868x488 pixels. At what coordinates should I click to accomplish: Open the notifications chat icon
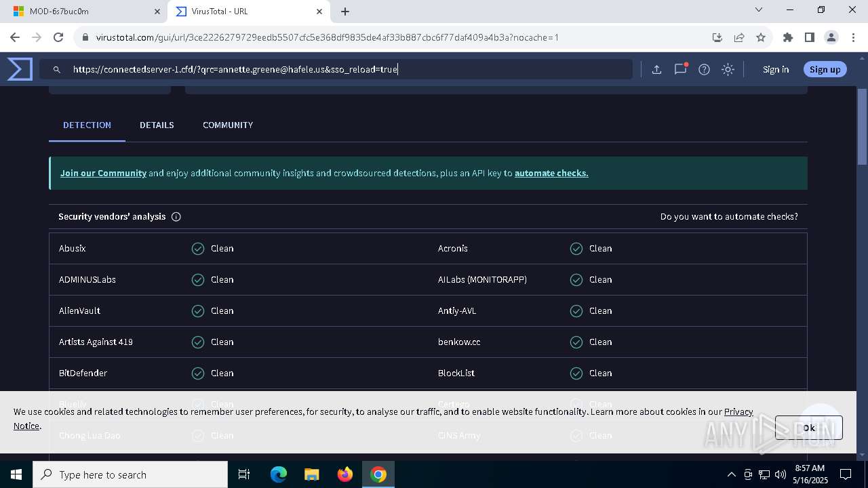680,69
